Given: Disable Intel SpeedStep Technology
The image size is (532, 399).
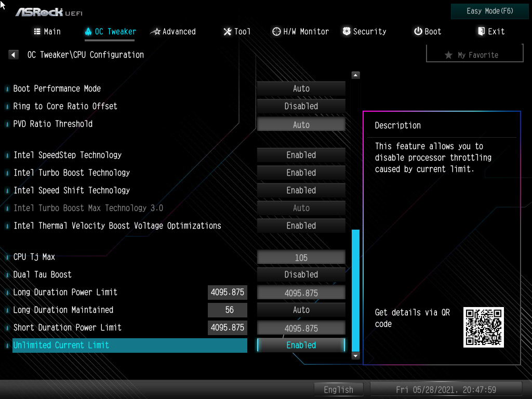Looking at the screenshot, I should click(x=301, y=155).
